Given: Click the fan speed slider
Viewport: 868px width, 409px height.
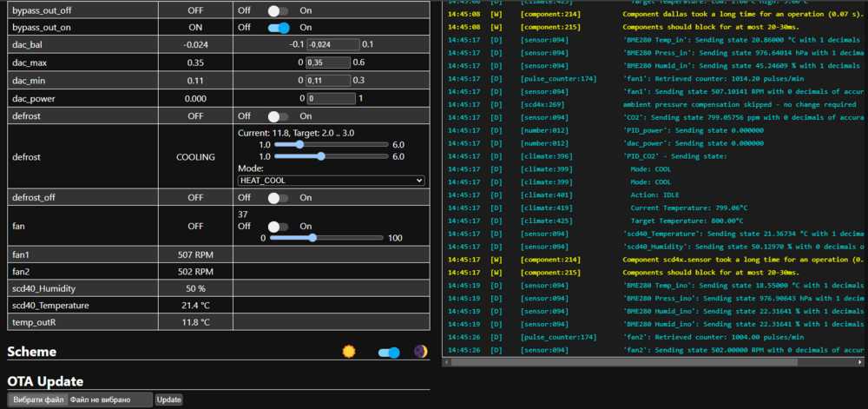Looking at the screenshot, I should (326, 238).
